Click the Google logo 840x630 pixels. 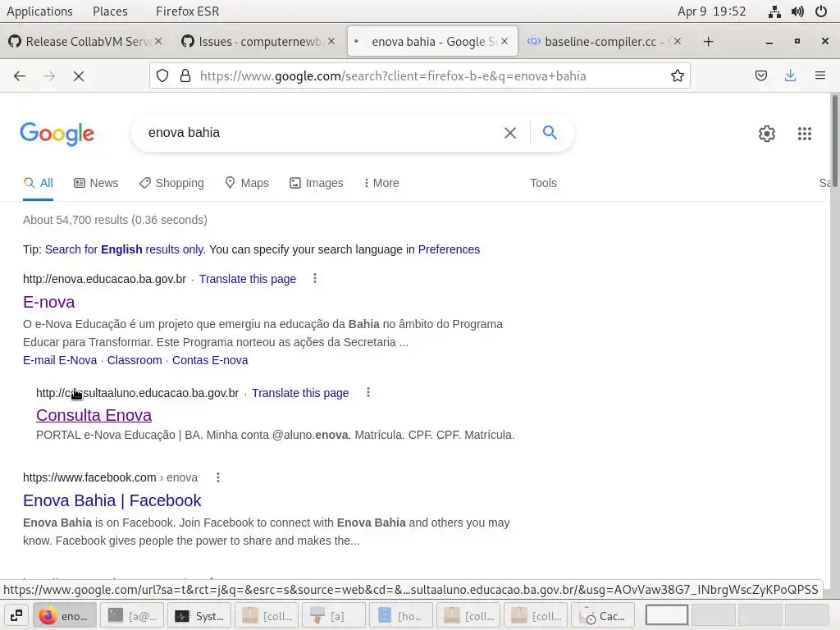(57, 134)
